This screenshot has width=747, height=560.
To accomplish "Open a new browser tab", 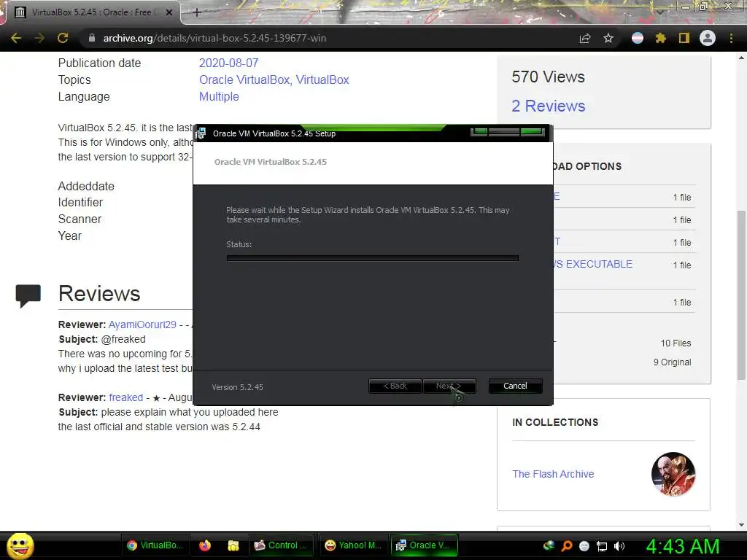I will point(197,12).
